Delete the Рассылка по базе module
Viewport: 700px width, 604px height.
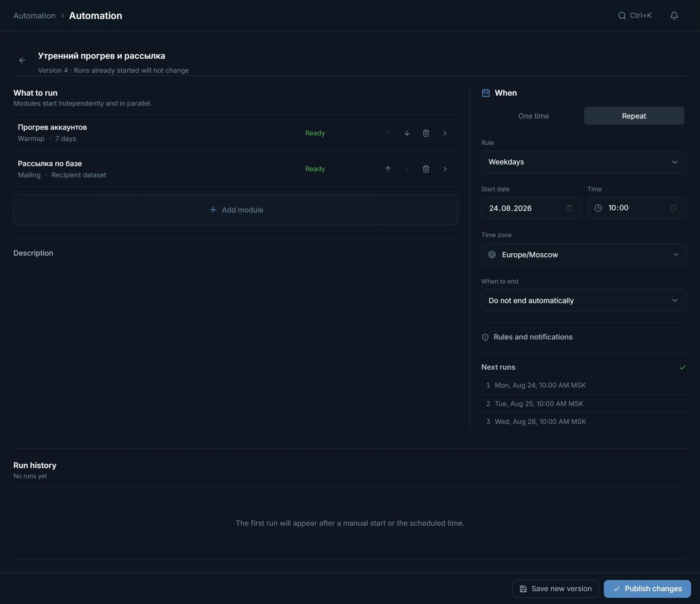pyautogui.click(x=426, y=169)
